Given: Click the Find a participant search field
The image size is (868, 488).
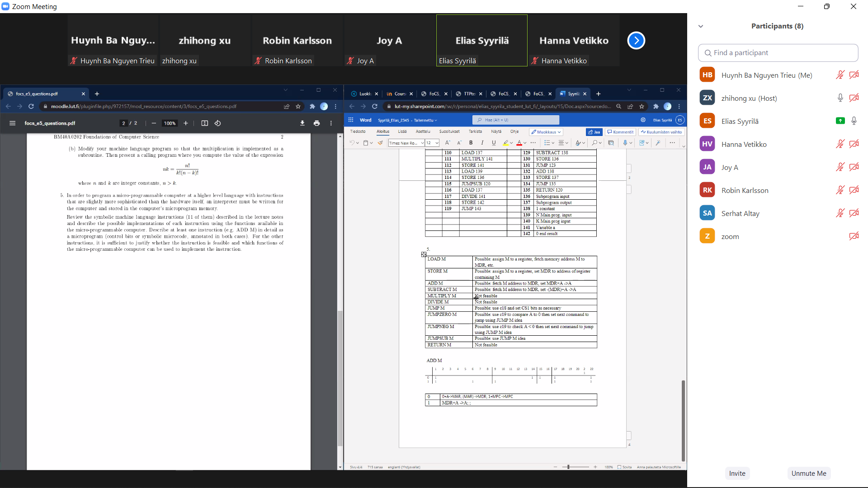Looking at the screenshot, I should coord(778,53).
